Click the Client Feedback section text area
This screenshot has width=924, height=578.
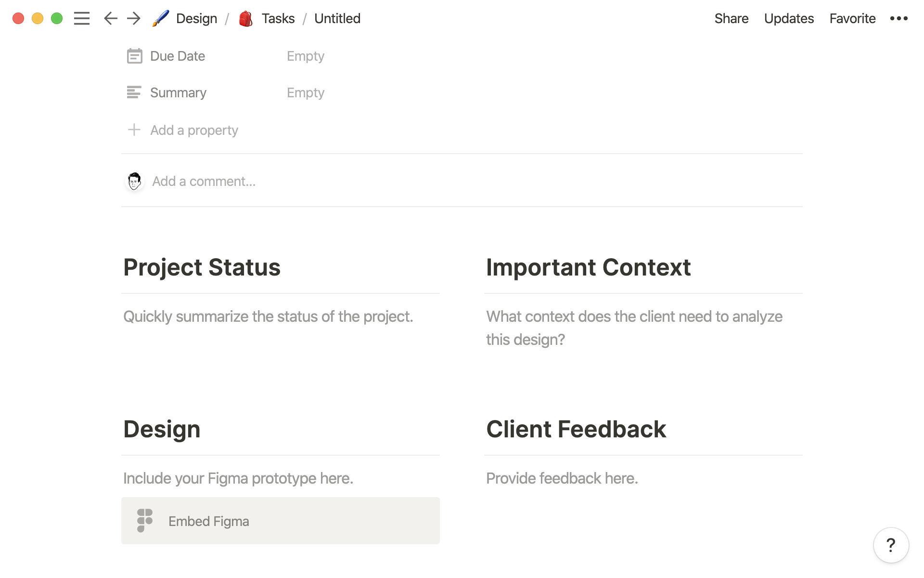click(563, 478)
